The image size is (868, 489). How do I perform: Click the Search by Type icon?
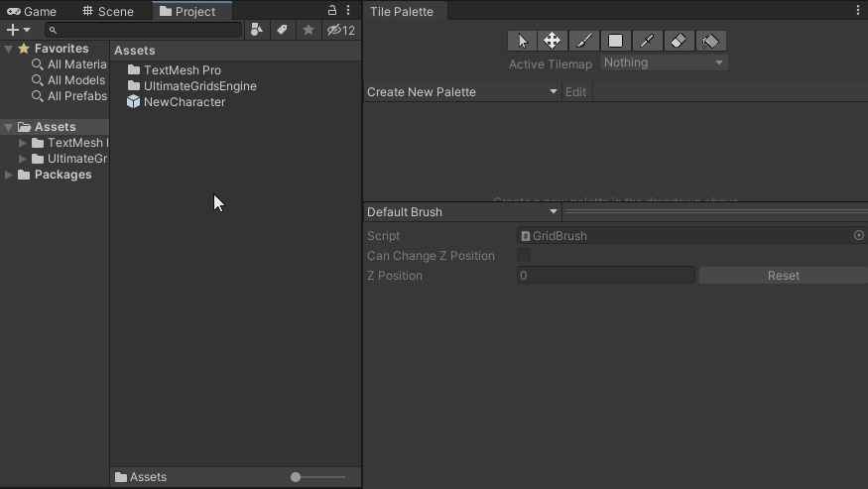click(x=256, y=30)
